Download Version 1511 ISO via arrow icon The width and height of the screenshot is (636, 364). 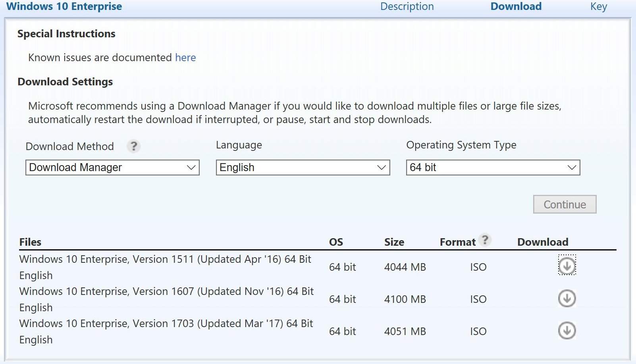[x=567, y=266]
